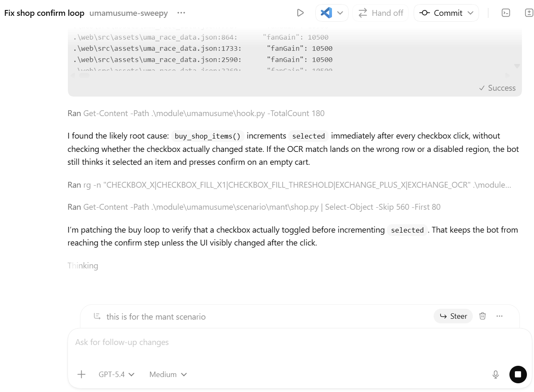Click the queued message icon left of the text
This screenshot has width=534, height=392.
97,316
